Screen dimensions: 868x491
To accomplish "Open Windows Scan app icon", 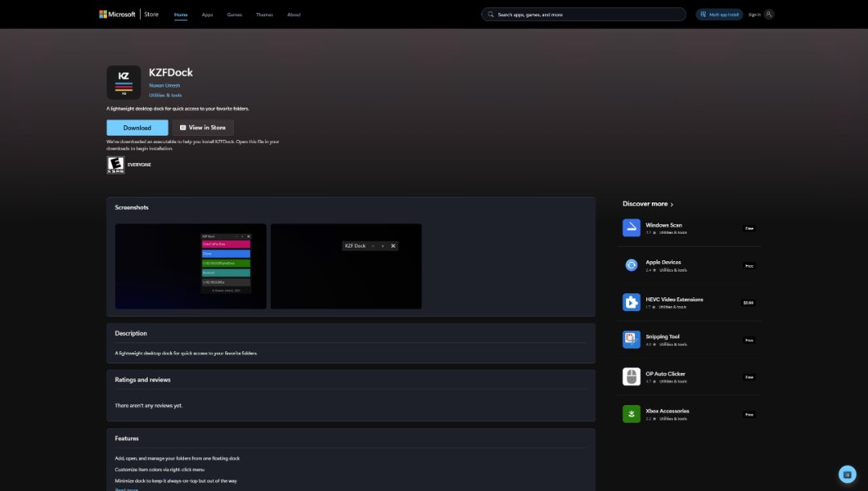I will [x=631, y=227].
